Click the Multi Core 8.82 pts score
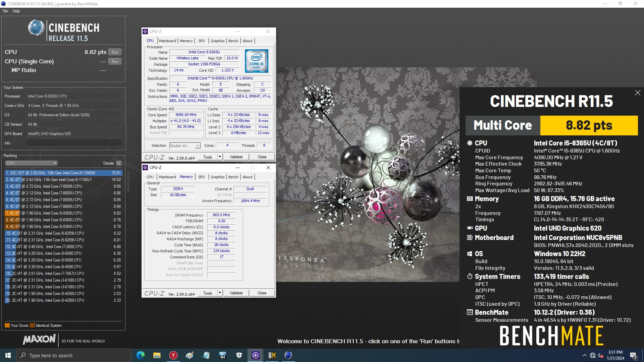Screen dimensions: 644x362 tap(589, 125)
